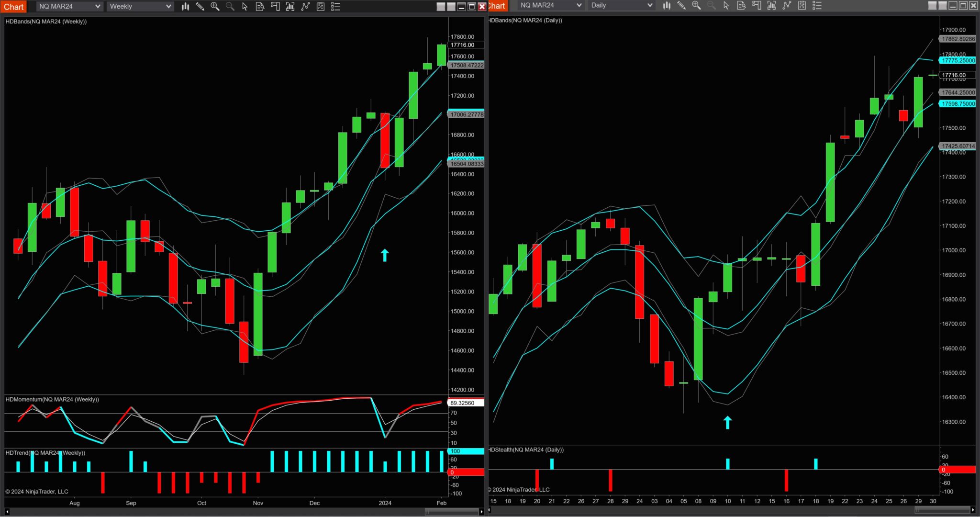Select the Chart tab on the right window
Viewport: 980px width, 517px height.
(x=496, y=6)
